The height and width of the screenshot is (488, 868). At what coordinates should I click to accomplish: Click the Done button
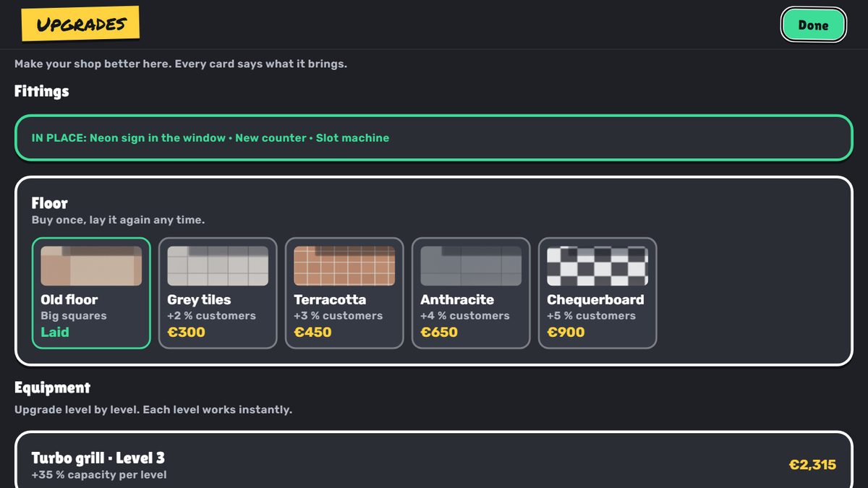[813, 25]
